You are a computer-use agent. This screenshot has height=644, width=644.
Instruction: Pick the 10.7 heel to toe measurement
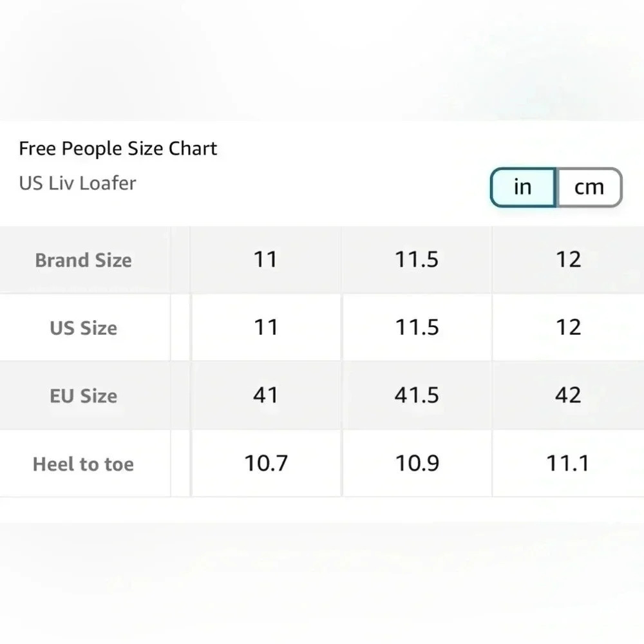click(265, 463)
